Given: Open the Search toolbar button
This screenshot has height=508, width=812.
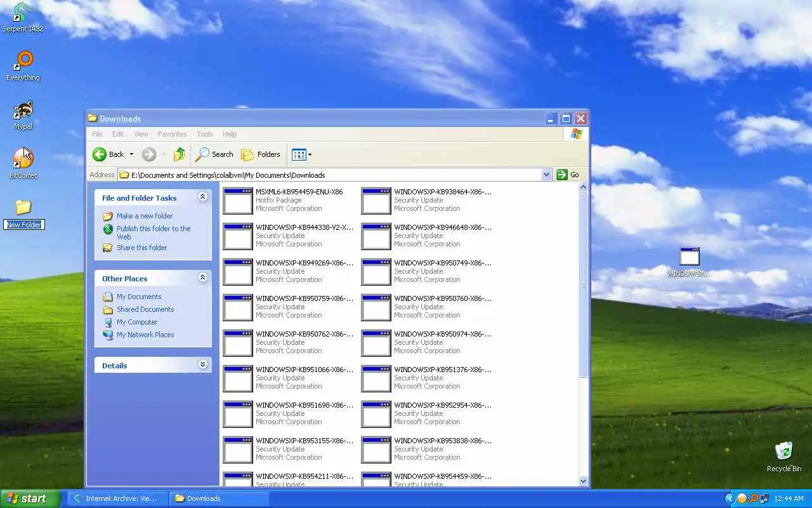Looking at the screenshot, I should tap(214, 154).
